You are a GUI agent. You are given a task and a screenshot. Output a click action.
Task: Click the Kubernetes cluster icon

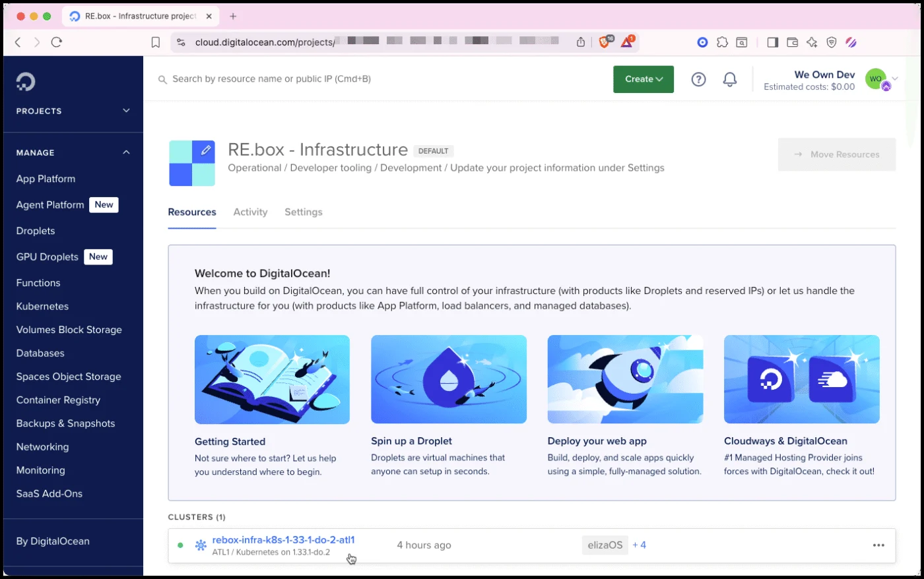click(201, 545)
